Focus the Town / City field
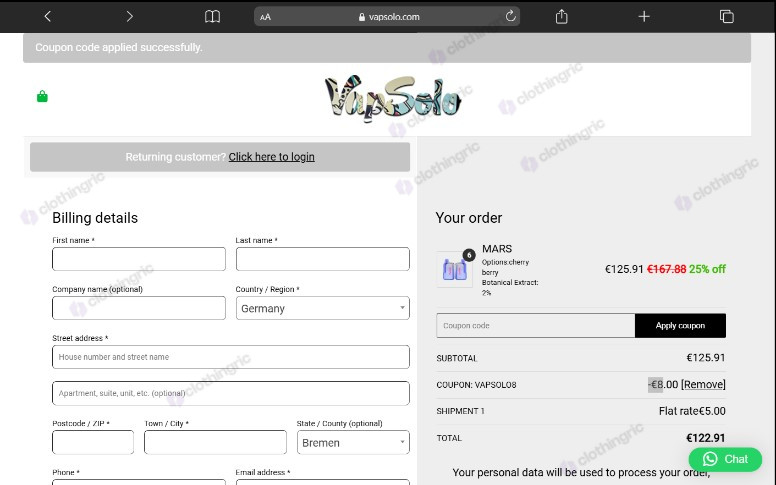The height and width of the screenshot is (485, 776). coord(215,442)
